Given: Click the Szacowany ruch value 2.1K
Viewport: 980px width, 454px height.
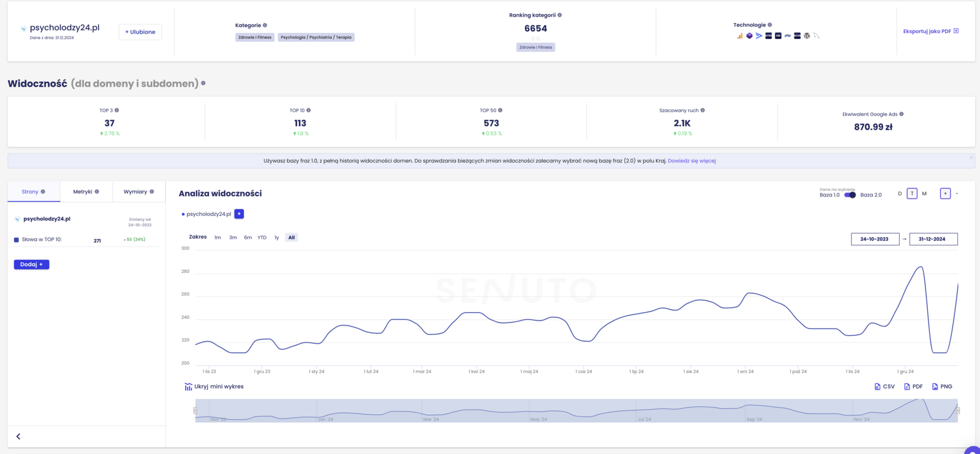Looking at the screenshot, I should point(682,123).
